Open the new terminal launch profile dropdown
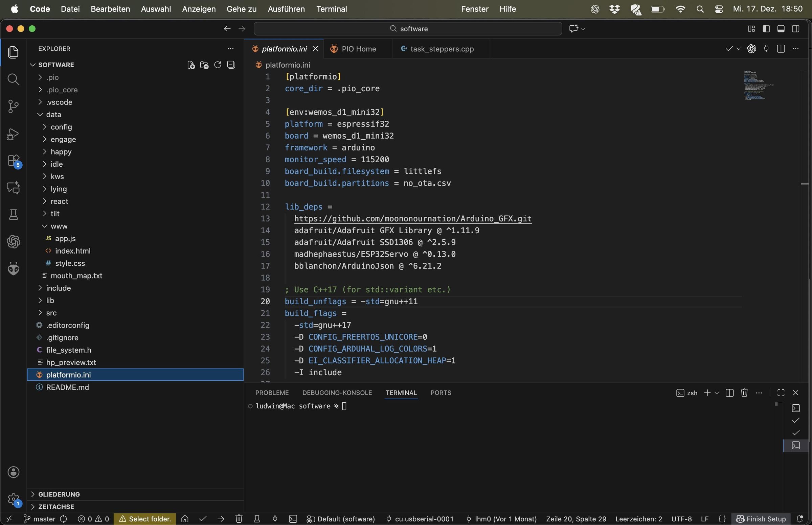The height and width of the screenshot is (525, 812). pyautogui.click(x=717, y=393)
